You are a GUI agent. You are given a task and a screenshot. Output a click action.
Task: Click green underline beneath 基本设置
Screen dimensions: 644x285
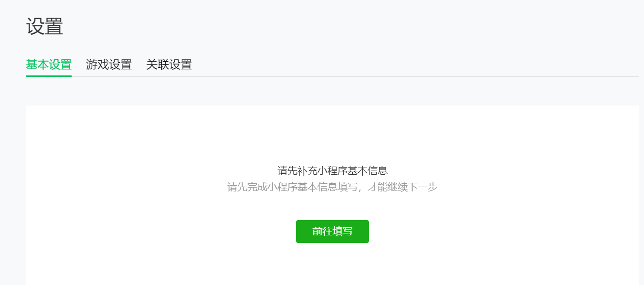49,76
